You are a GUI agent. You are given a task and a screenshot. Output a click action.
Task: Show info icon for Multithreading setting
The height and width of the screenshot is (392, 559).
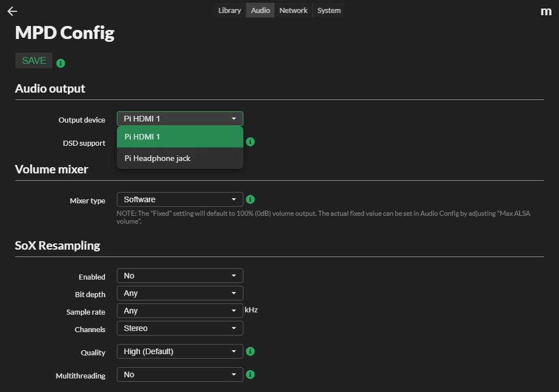pos(251,374)
